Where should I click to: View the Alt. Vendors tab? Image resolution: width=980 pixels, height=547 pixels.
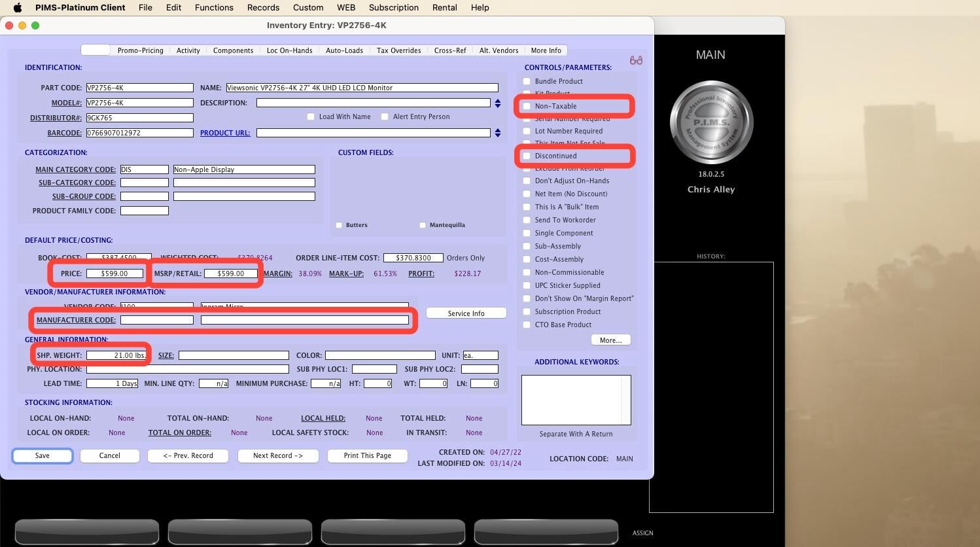(499, 50)
